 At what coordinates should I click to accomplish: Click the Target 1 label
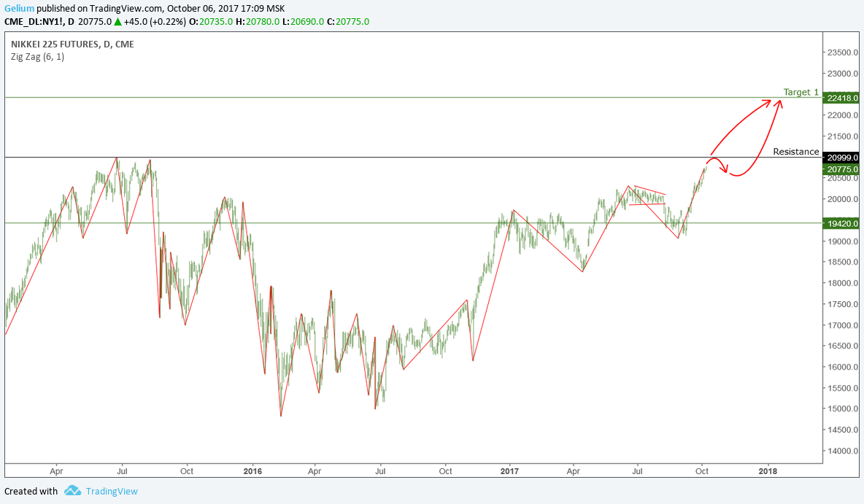(801, 92)
